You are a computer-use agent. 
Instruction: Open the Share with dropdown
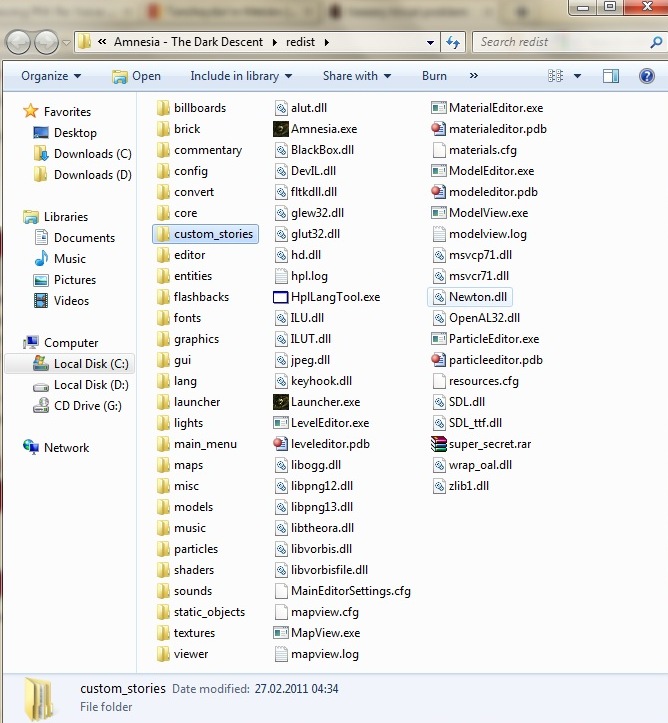coord(357,76)
